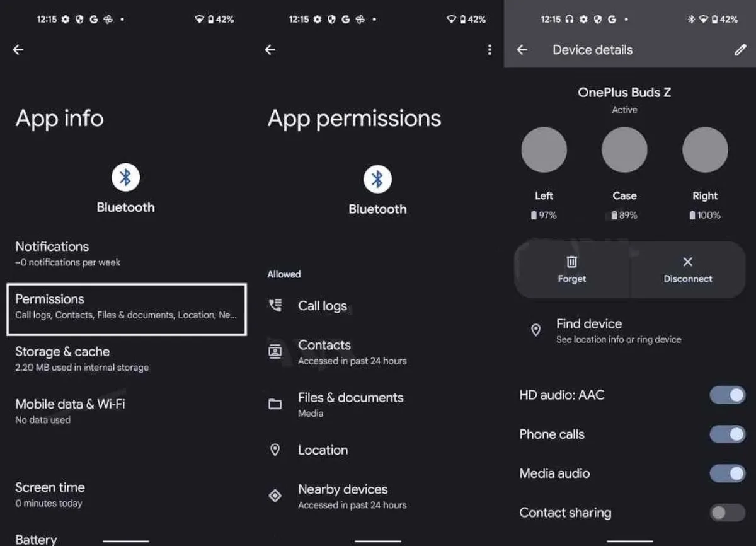Open the Permissions entry in App info
Image resolution: width=756 pixels, height=546 pixels.
tap(126, 309)
